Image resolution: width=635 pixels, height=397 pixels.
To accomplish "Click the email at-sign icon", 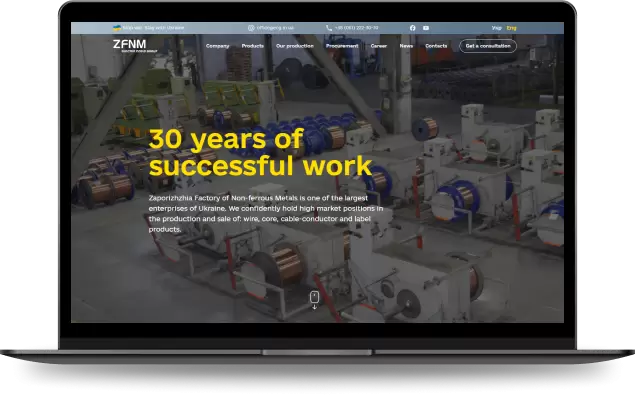I will click(251, 28).
